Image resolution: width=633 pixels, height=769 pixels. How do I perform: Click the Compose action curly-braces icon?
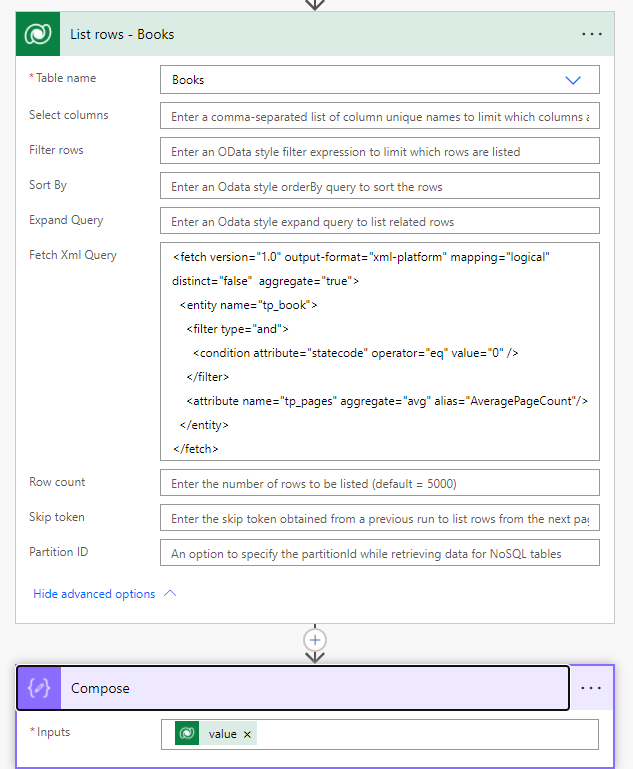pos(38,688)
